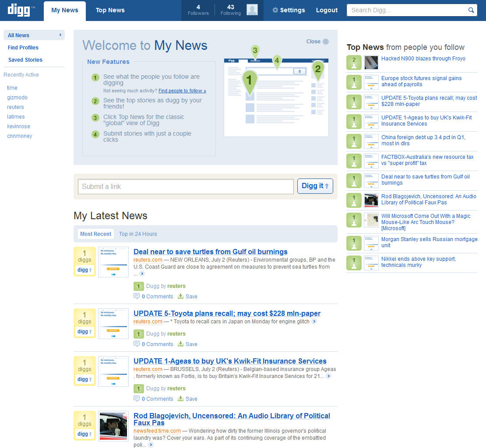Click sidebar thumbnail for Rod Blagojevich story
The image size is (486, 448).
pyautogui.click(x=371, y=200)
